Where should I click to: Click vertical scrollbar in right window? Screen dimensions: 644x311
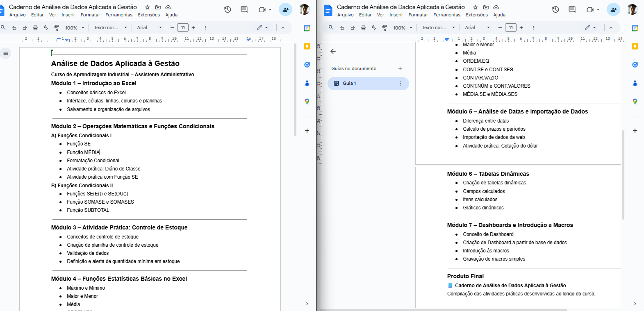(x=623, y=175)
